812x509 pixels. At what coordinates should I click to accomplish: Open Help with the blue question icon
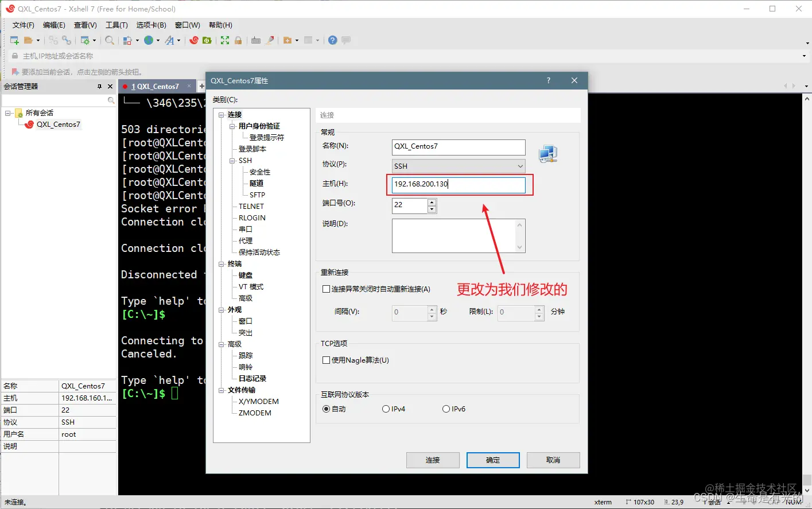pos(333,40)
